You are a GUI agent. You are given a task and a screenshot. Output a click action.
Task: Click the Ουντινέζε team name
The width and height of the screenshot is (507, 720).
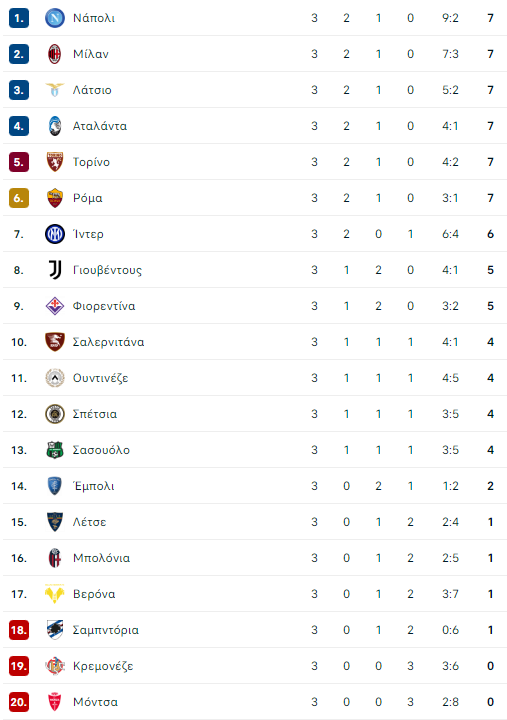(x=100, y=378)
